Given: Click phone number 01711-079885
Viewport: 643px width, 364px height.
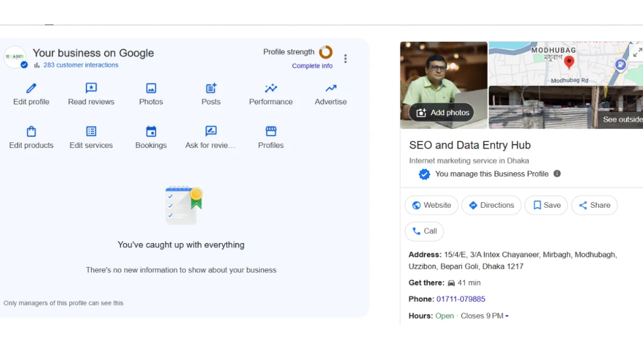Looking at the screenshot, I should (x=461, y=299).
